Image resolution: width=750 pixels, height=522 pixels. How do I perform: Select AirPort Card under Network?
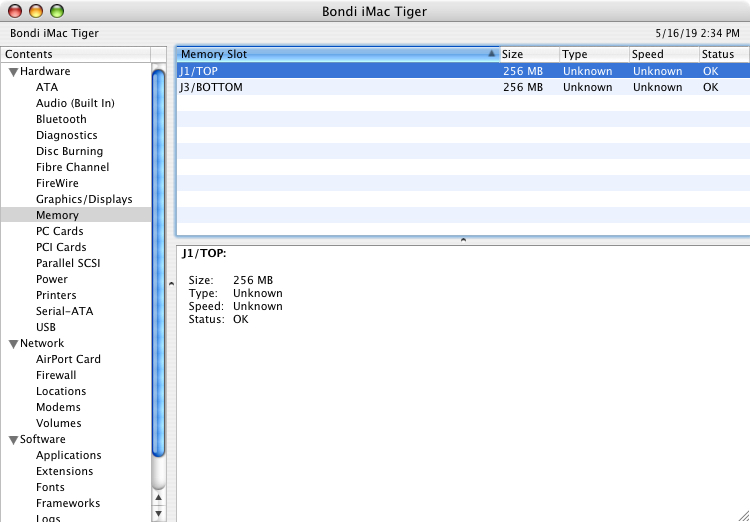click(68, 359)
